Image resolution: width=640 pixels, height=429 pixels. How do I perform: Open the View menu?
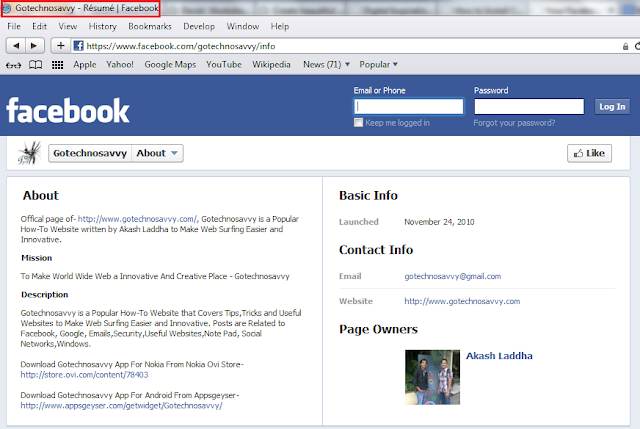tap(68, 27)
